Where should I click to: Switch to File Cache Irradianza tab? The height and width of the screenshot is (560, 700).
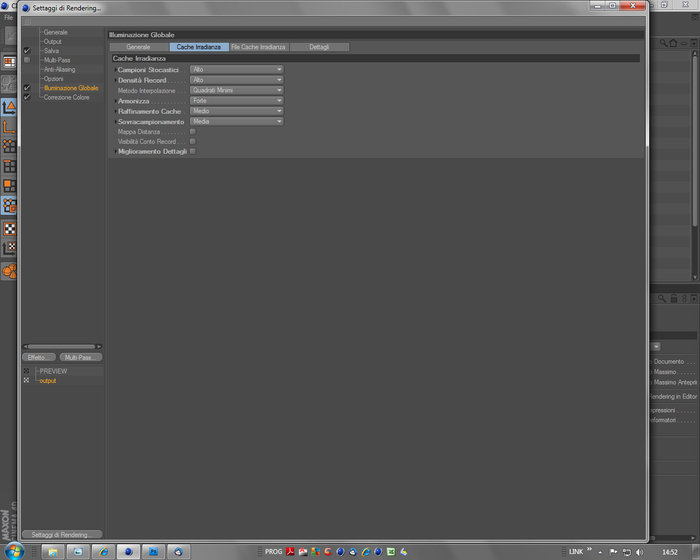click(259, 47)
